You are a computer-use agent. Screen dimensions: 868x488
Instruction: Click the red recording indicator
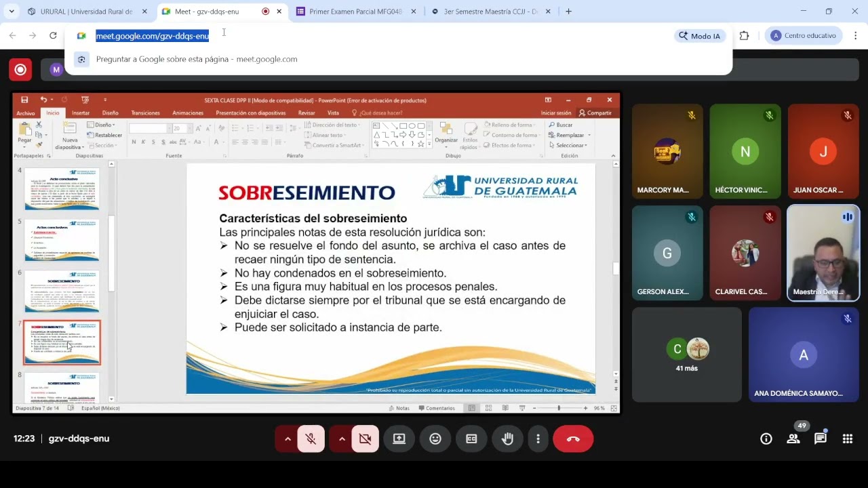[x=20, y=69]
